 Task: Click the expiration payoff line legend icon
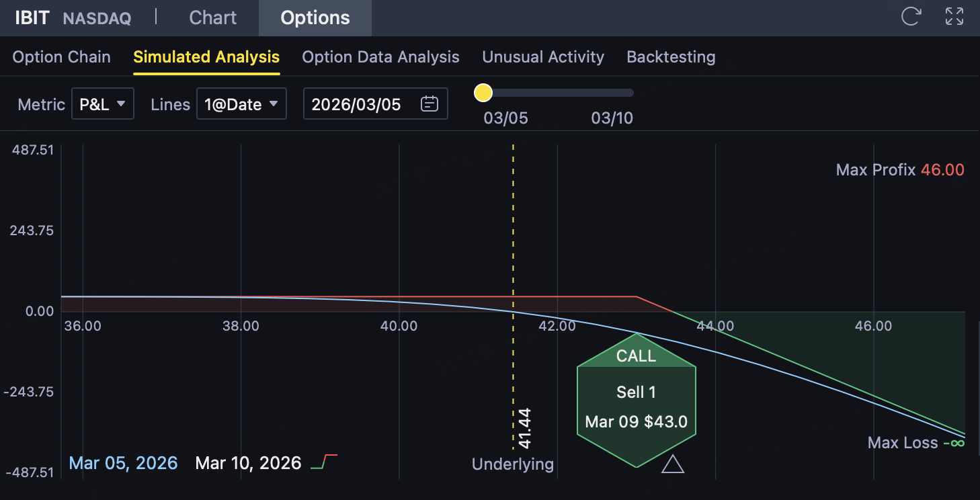324,462
